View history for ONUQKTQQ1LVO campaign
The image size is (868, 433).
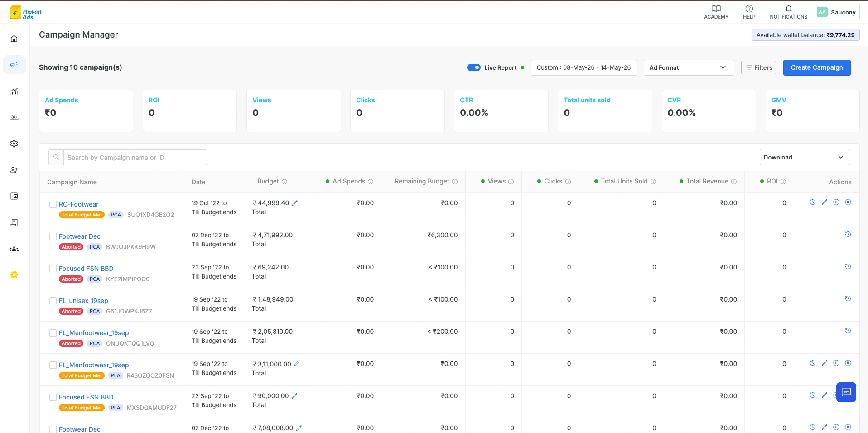[848, 331]
